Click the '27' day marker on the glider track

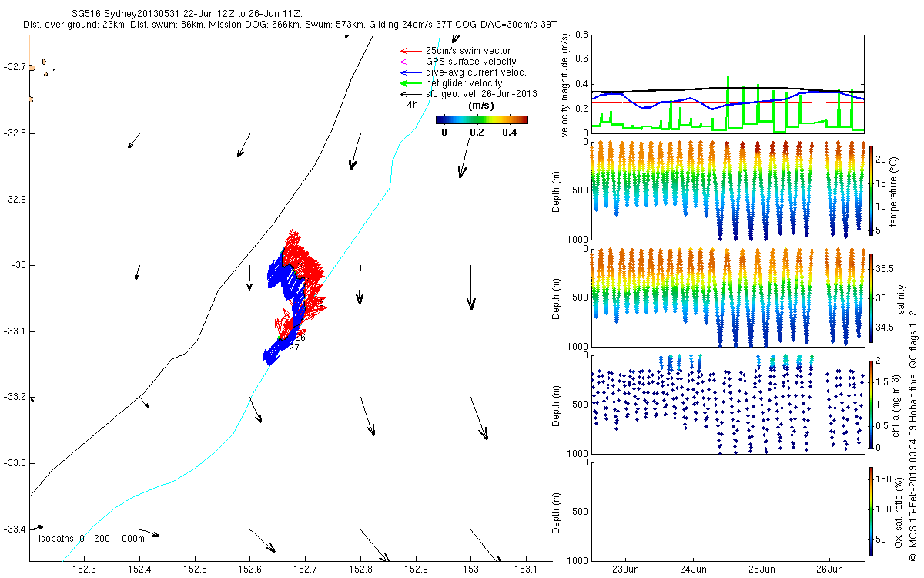pyautogui.click(x=294, y=348)
